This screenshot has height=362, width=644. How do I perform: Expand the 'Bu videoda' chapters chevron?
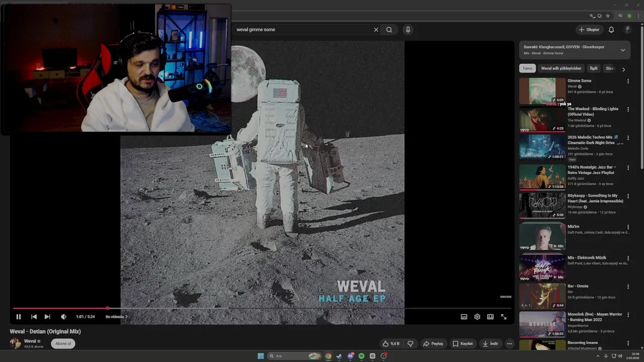pyautogui.click(x=126, y=317)
